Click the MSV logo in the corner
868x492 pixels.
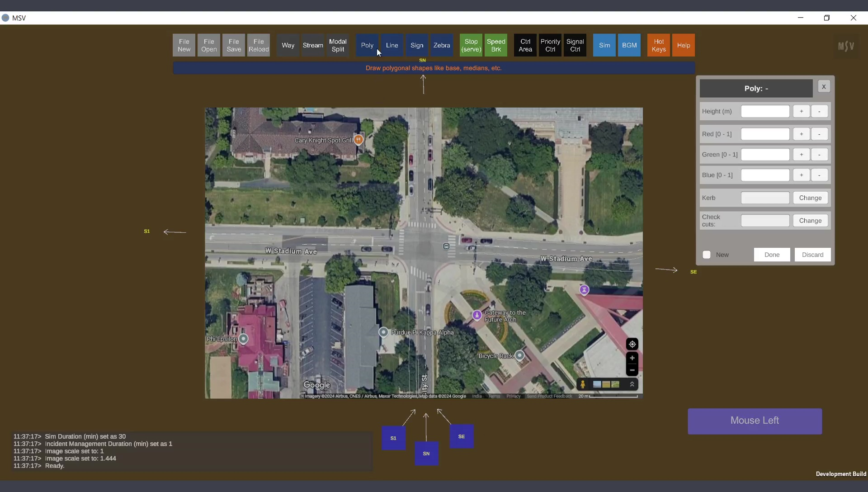846,46
